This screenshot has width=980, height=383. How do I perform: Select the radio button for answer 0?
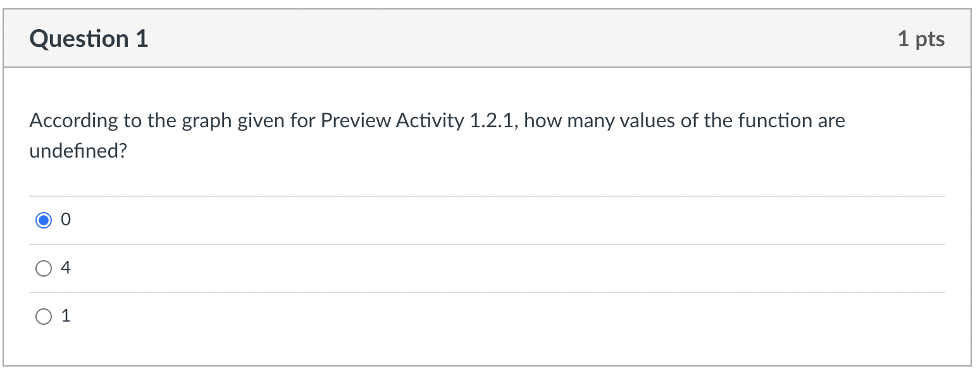click(x=44, y=220)
